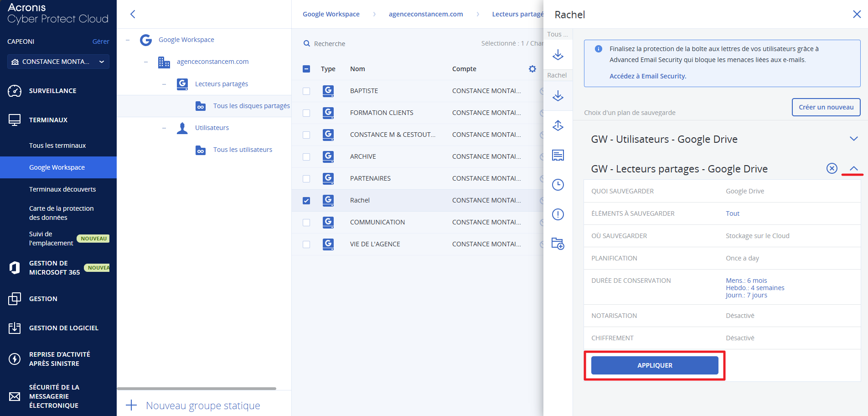
Task: Check the COMMUNICATION row checkbox
Action: click(x=306, y=223)
